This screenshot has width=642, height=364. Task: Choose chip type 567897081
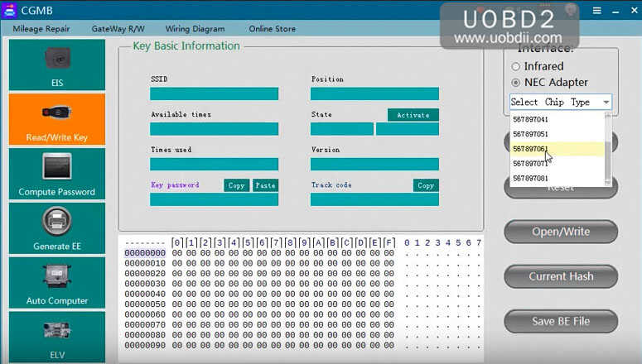[x=557, y=179]
